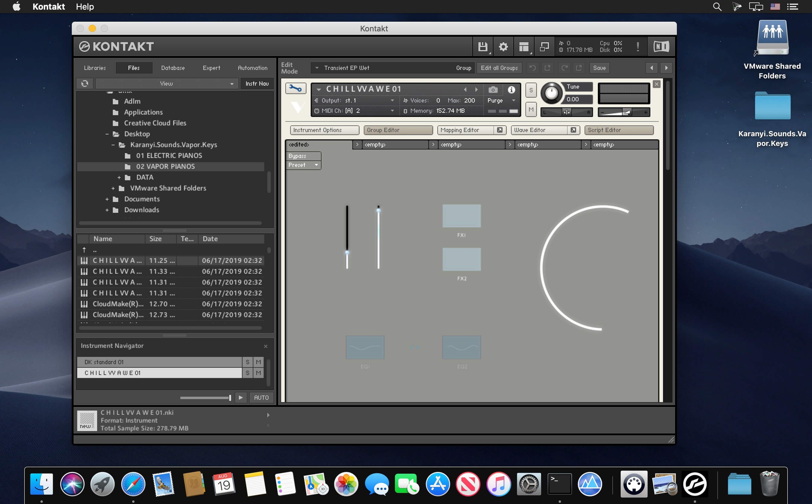Go to previous instrument in edit mode
The width and height of the screenshot is (812, 504).
(652, 68)
